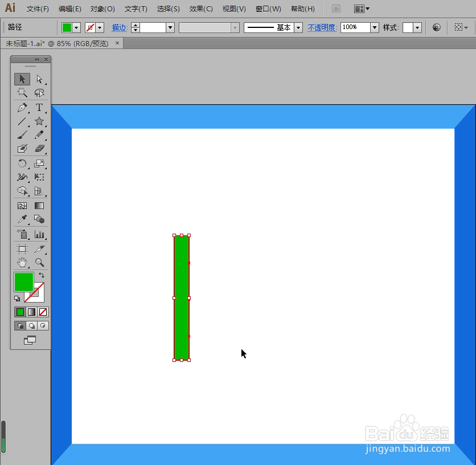Select the Pen tool
The image size is (476, 465).
click(22, 108)
